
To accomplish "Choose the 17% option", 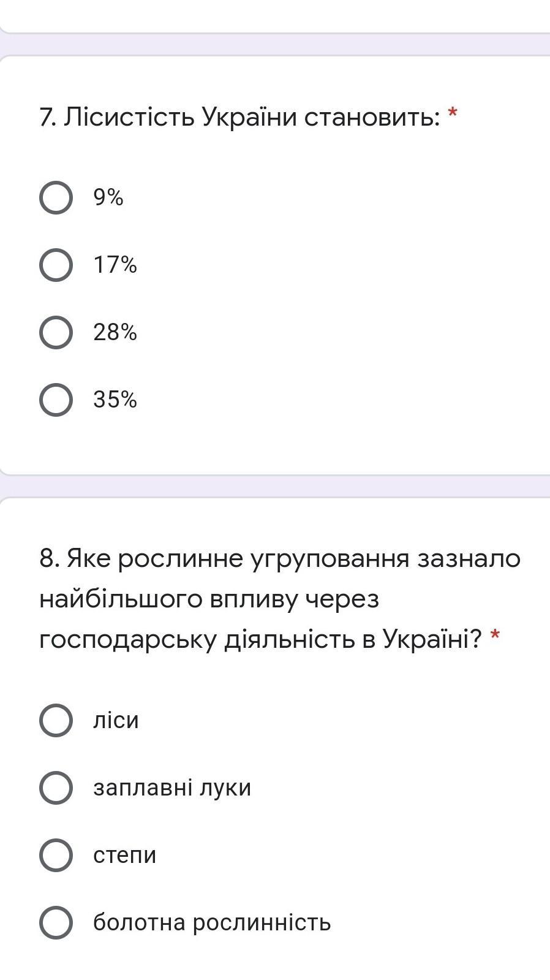I will 56,265.
